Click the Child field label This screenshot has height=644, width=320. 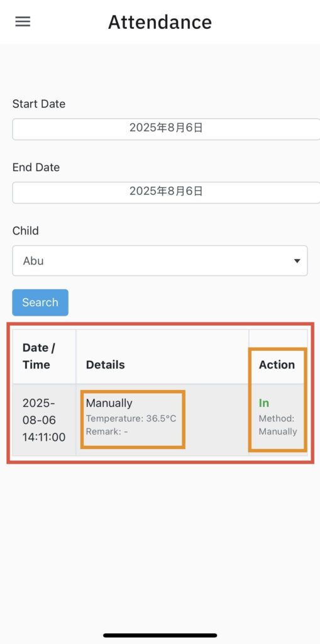[x=26, y=231]
